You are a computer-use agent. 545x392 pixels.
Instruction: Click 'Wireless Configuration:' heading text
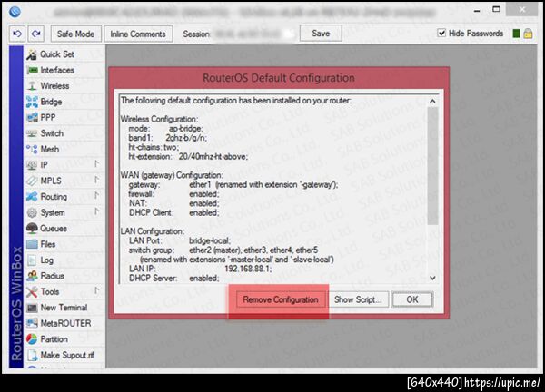pyautogui.click(x=159, y=119)
